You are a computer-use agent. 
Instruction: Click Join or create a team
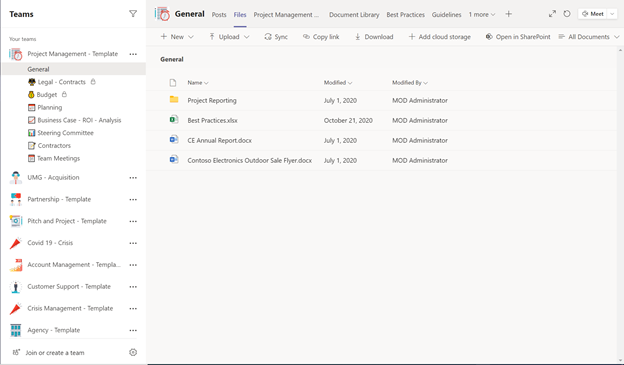tap(55, 353)
